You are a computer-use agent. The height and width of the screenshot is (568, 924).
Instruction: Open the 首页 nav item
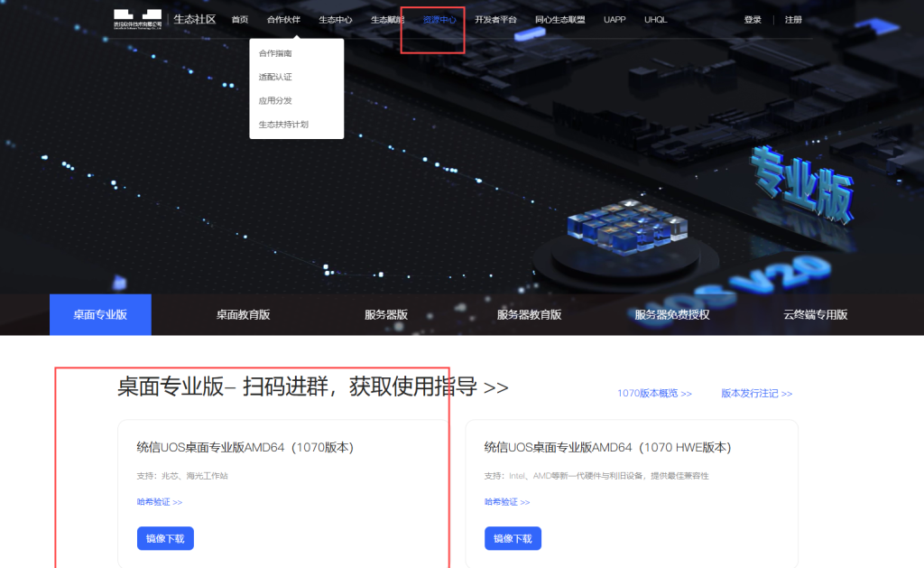[240, 20]
